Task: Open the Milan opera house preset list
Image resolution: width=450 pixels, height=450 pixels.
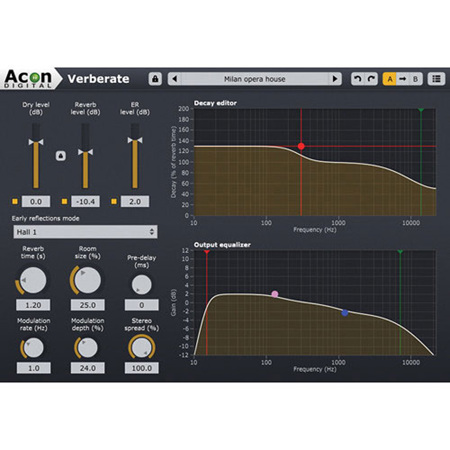Action: (255, 79)
